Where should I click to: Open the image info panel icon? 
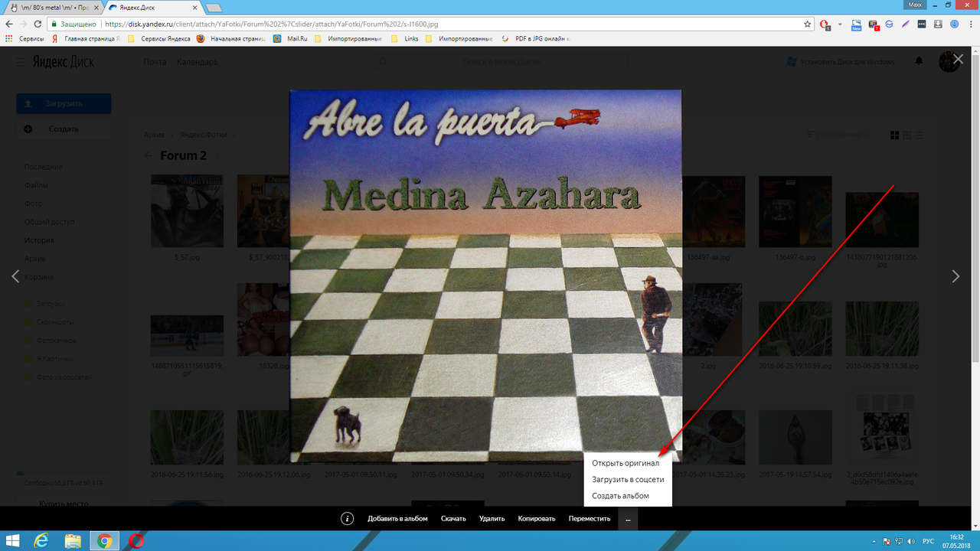coord(347,519)
